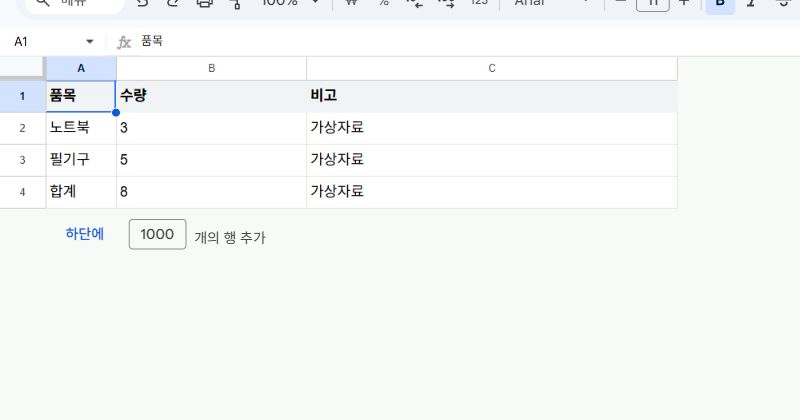The image size is (800, 420).
Task: Click the header cell 비고
Action: point(492,96)
